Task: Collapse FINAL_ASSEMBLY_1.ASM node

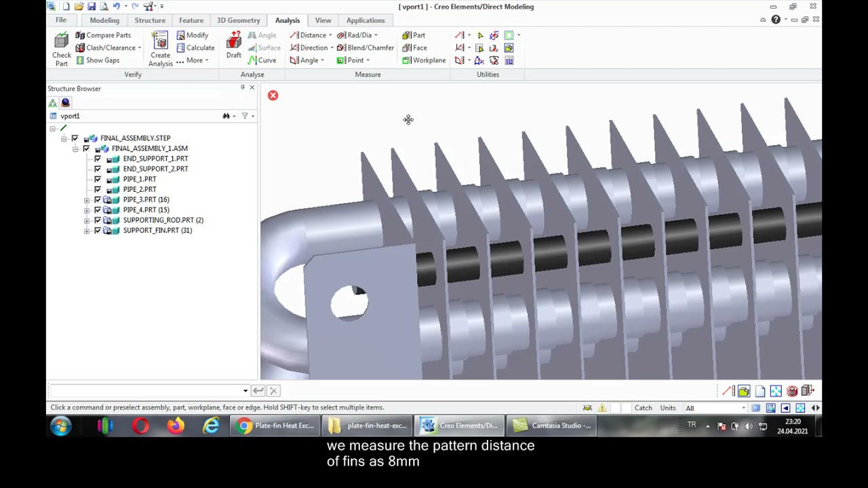Action: click(x=75, y=148)
